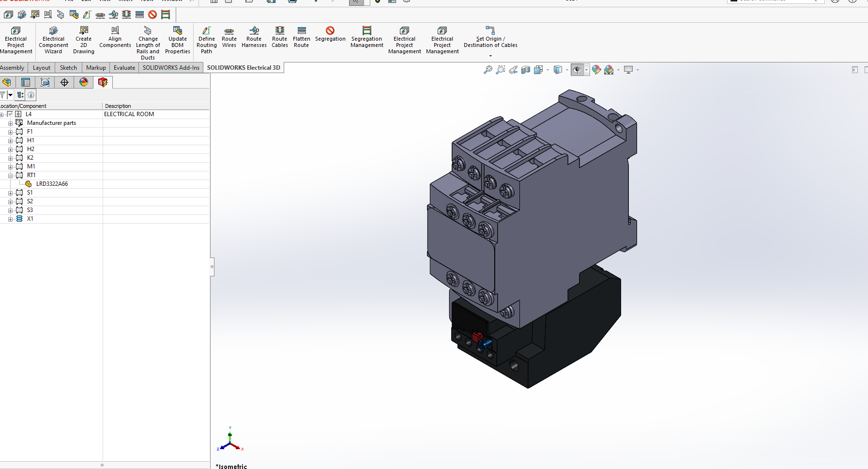Open the Electrical Component Wizard

click(53, 40)
